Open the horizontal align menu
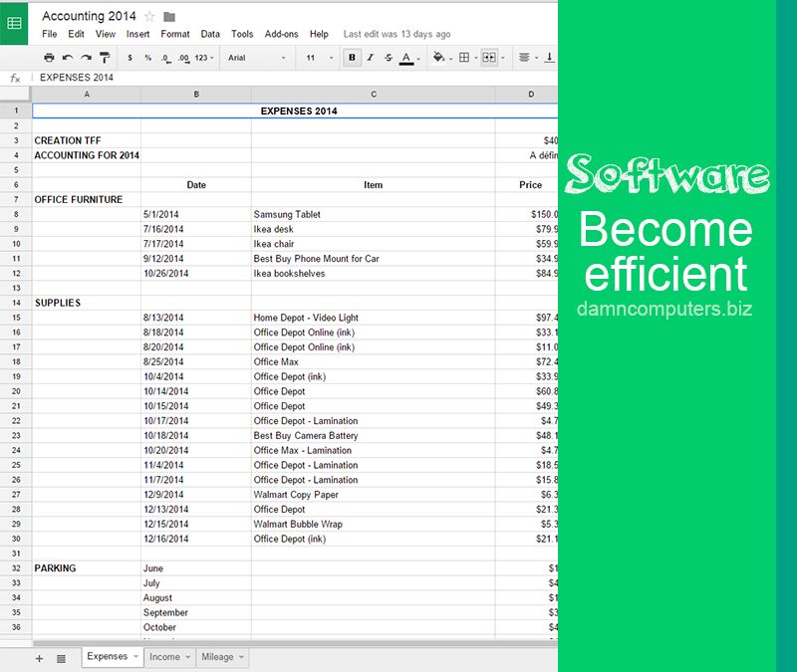 [x=524, y=58]
